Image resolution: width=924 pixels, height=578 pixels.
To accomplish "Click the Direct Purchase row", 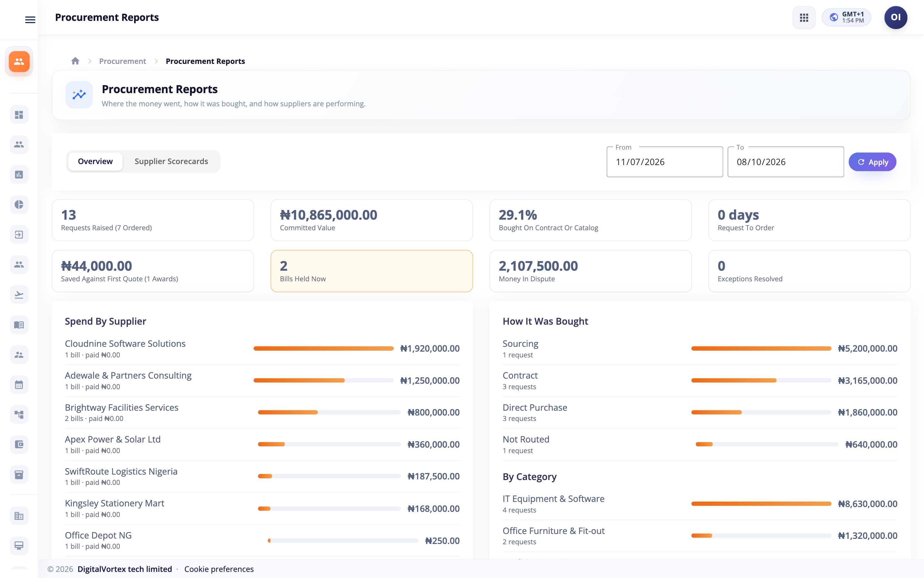I will click(700, 413).
